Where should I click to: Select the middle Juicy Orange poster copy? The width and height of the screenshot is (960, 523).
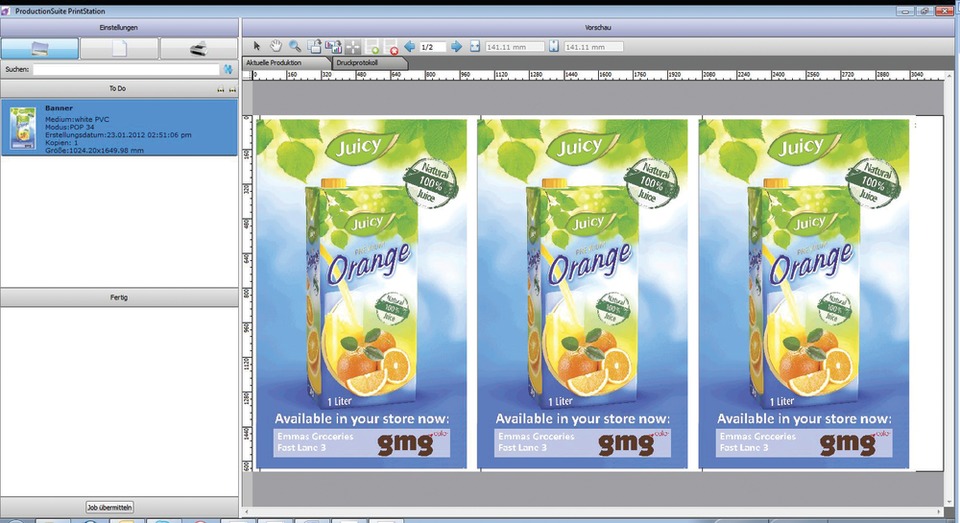click(582, 294)
